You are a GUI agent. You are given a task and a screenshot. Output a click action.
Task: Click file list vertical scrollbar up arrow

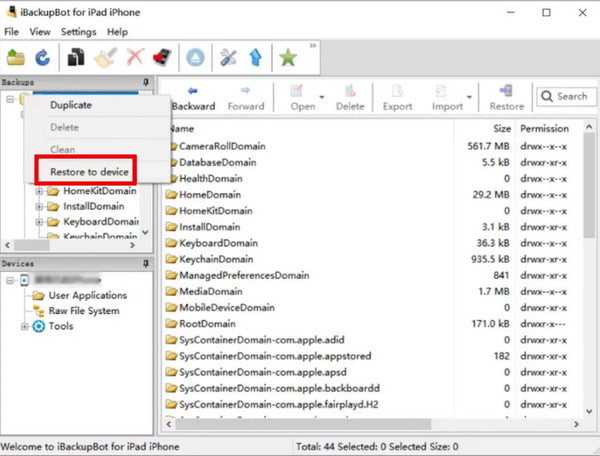(x=589, y=127)
